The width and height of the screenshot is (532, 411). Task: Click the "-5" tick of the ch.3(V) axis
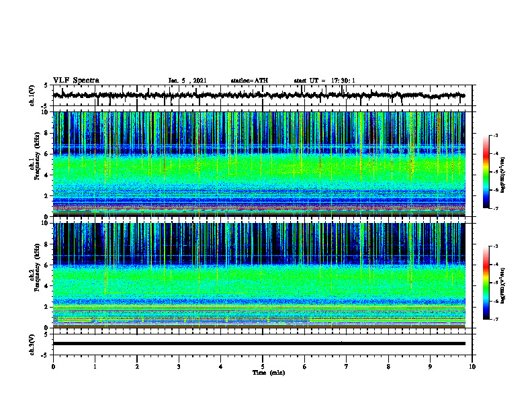pyautogui.click(x=45, y=355)
